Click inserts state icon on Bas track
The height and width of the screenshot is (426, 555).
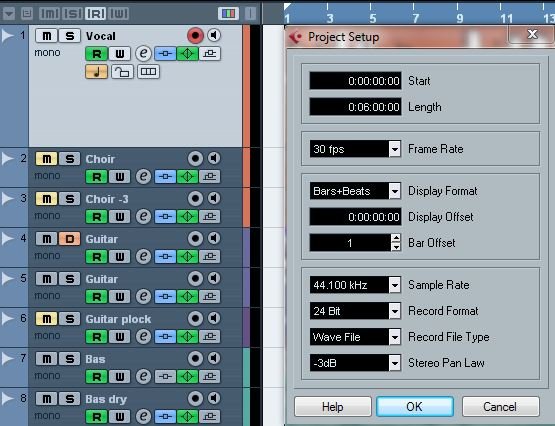coord(165,376)
